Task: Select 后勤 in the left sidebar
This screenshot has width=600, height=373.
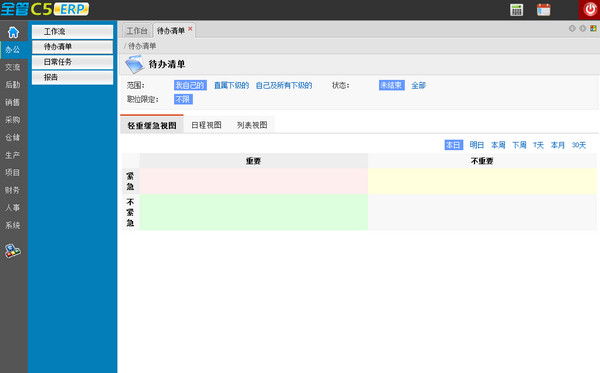Action: (13, 85)
